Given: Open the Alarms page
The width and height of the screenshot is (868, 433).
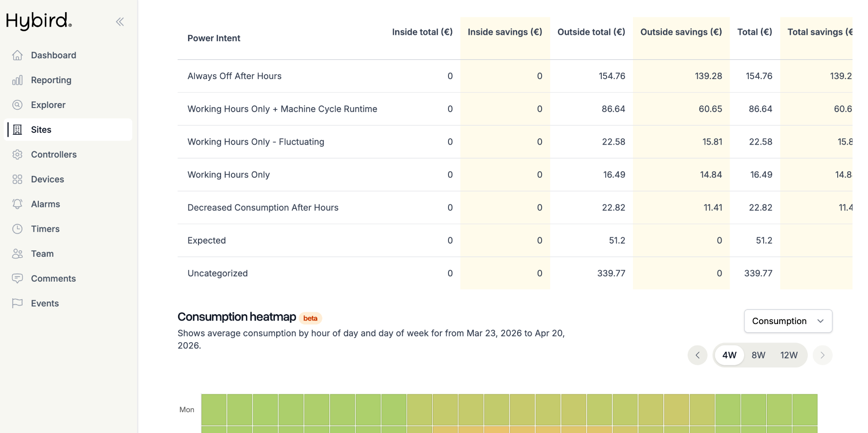Looking at the screenshot, I should [x=68, y=204].
